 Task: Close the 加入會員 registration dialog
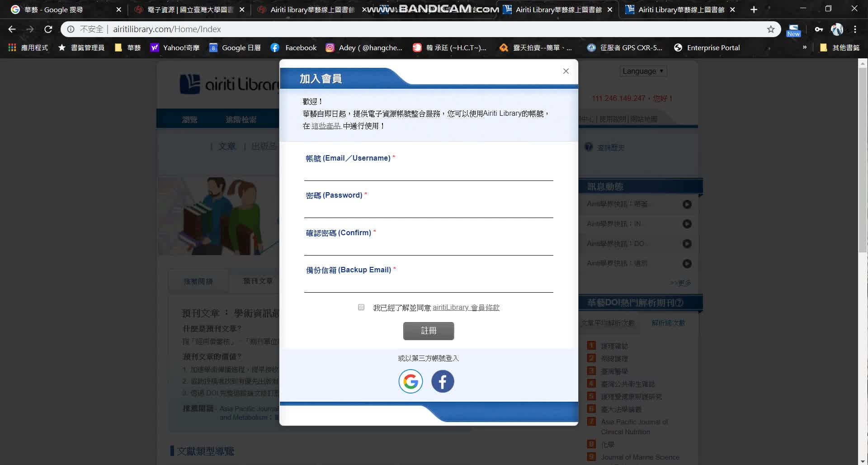point(566,71)
